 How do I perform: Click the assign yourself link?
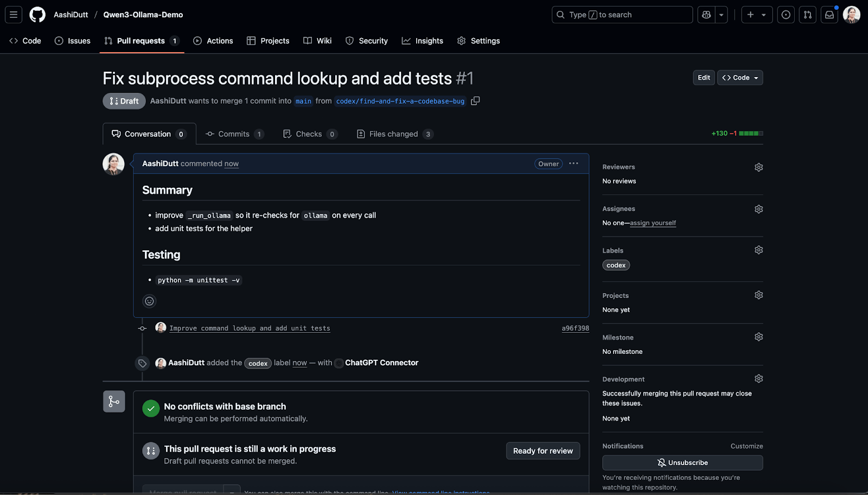click(653, 223)
